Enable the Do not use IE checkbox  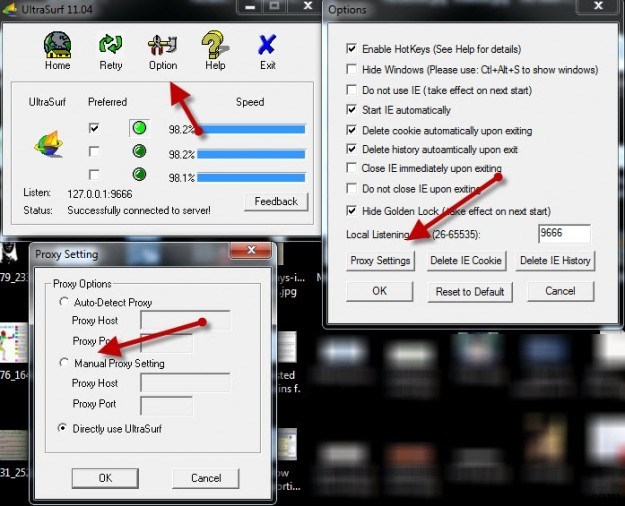point(351,90)
